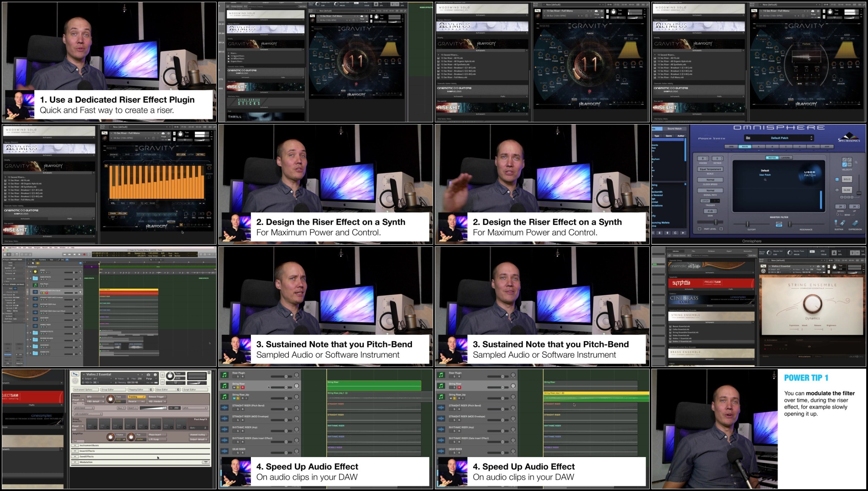Viewport: 868px width, 491px height.
Task: Expand the InsertEffects section
Action: click(75, 451)
